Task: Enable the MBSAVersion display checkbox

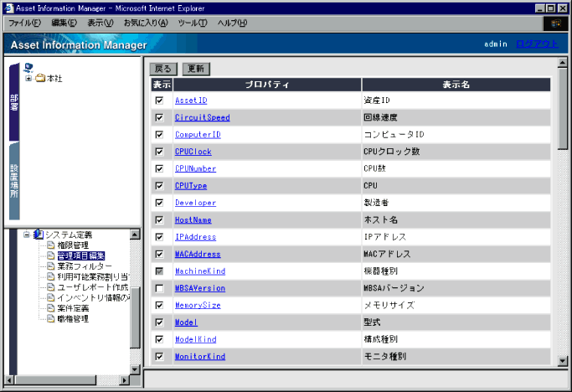Action: [159, 288]
